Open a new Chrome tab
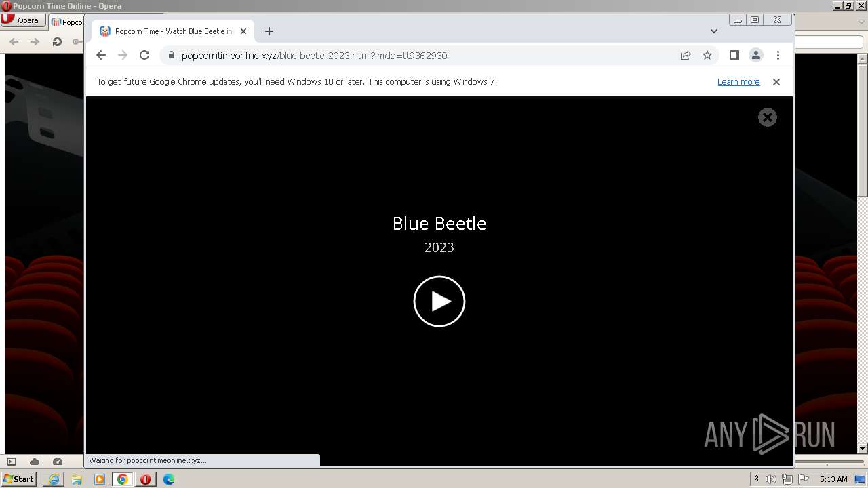The height and width of the screenshot is (488, 868). [269, 31]
